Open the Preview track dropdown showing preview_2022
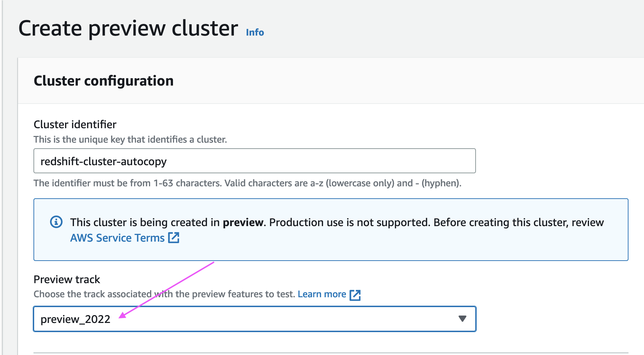The height and width of the screenshot is (355, 644). click(x=247, y=319)
